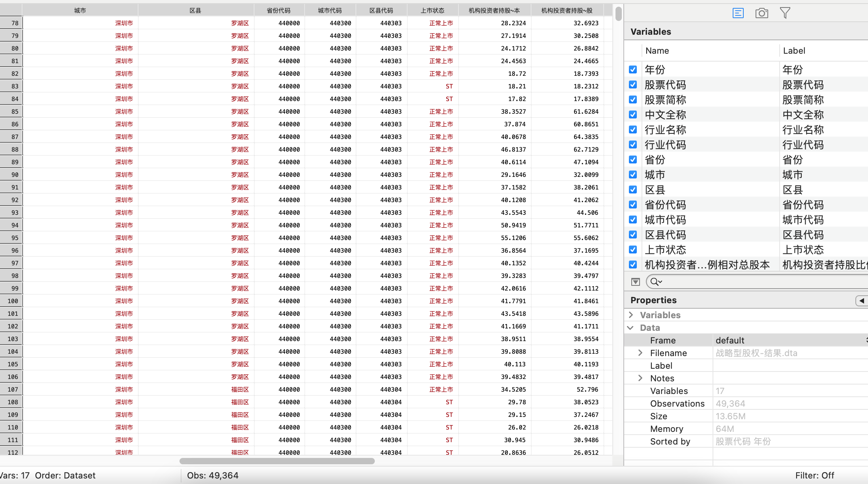Open the Properties pane icon
868x484 pixels.
point(738,13)
